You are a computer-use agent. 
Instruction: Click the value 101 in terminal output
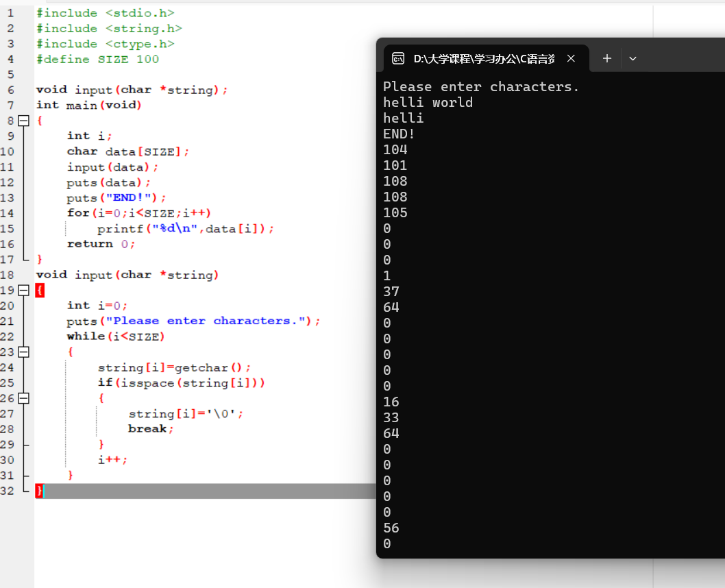coord(395,165)
